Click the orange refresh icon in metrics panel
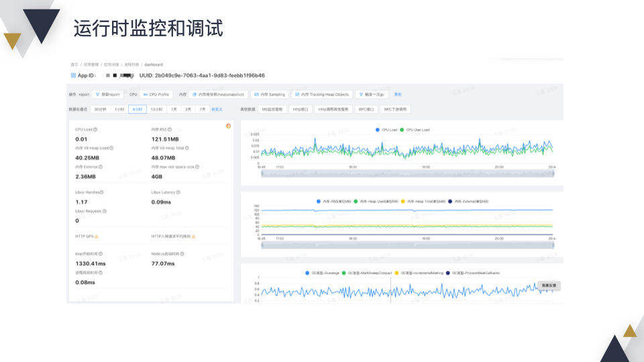 [228, 126]
